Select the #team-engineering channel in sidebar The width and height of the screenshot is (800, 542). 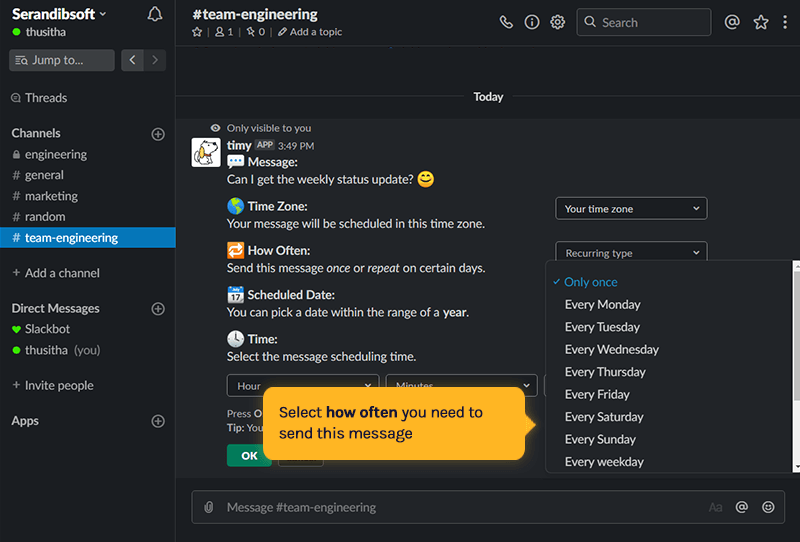[88, 237]
